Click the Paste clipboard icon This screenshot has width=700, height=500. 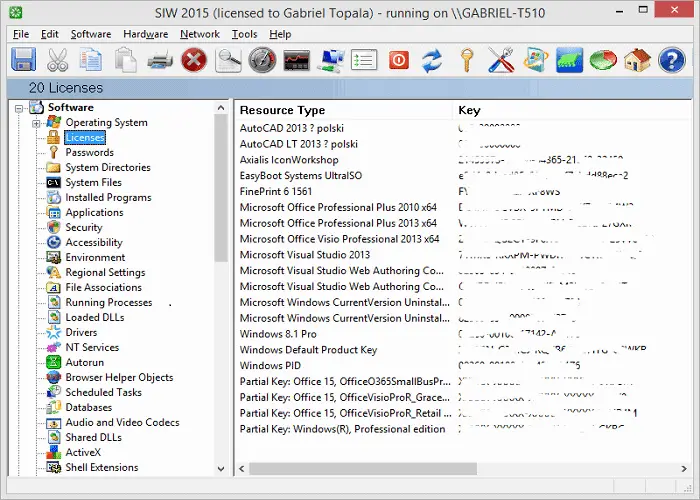pyautogui.click(x=125, y=60)
